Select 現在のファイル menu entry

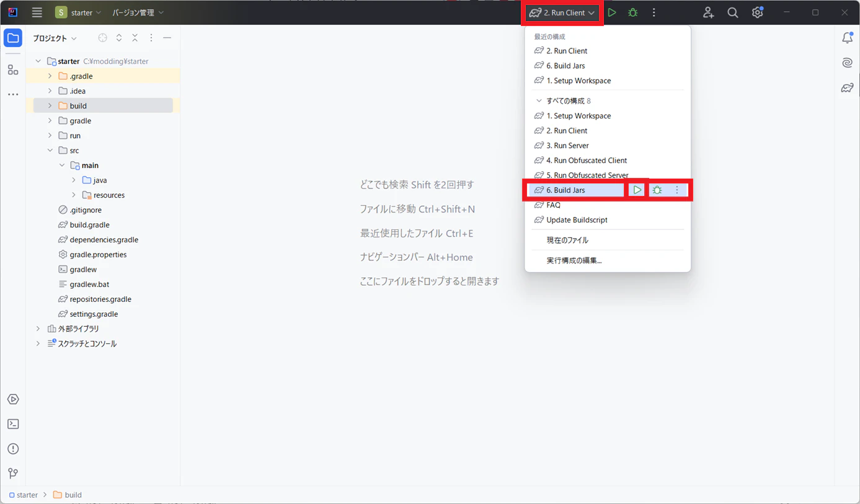point(608,240)
